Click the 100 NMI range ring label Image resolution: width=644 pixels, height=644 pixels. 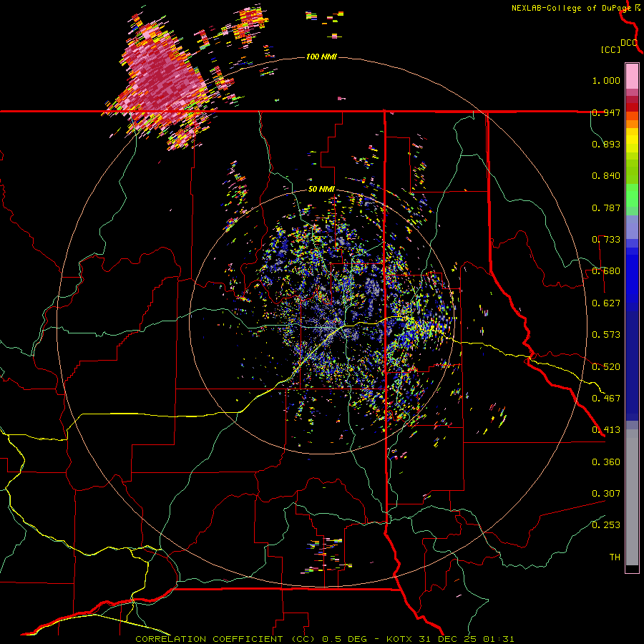321,57
